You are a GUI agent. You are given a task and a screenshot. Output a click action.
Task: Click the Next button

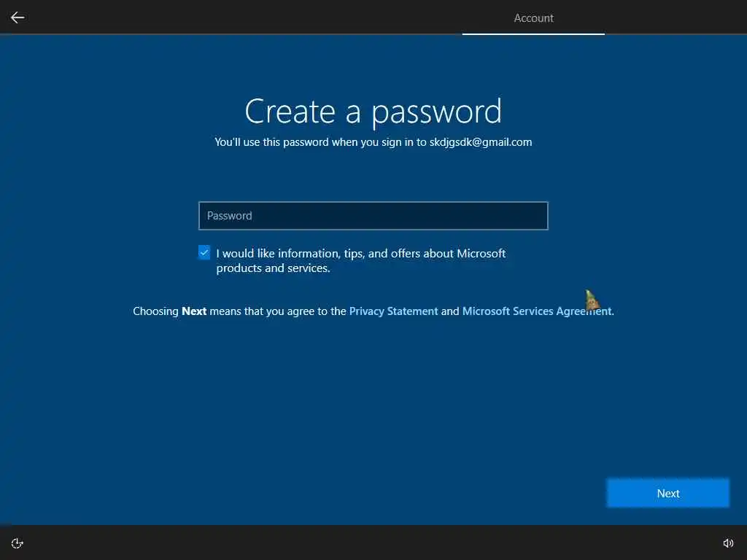(x=667, y=493)
